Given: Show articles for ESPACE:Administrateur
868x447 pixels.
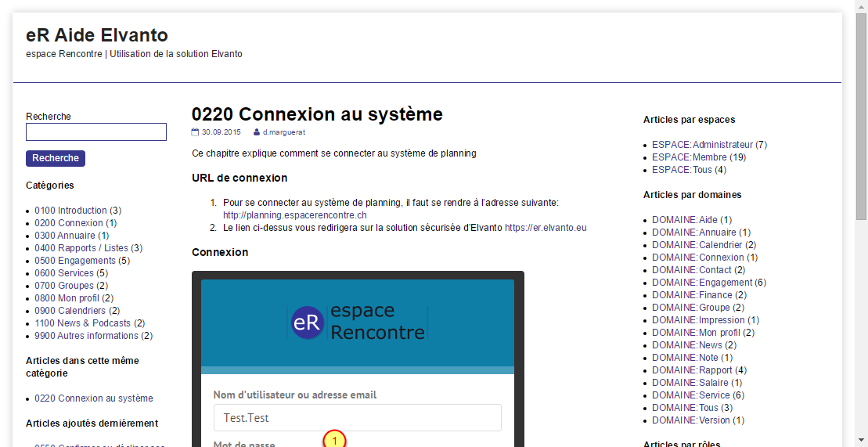Looking at the screenshot, I should pyautogui.click(x=702, y=145).
